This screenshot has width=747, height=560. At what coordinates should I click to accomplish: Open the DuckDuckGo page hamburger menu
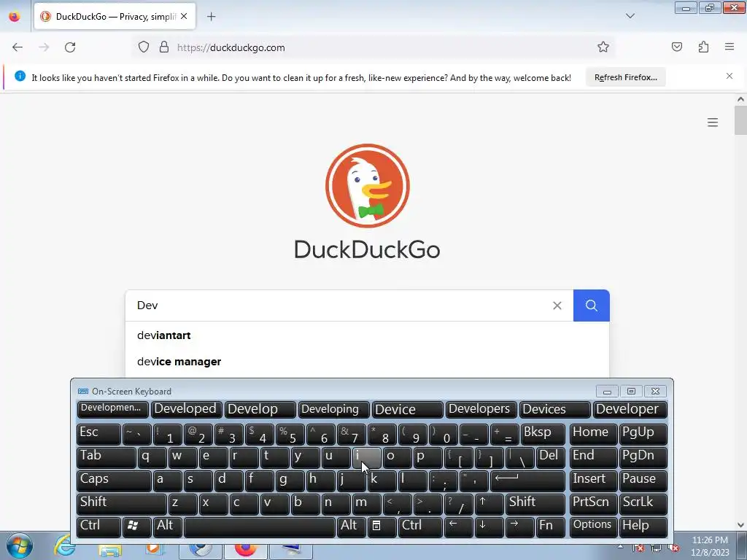[713, 122]
